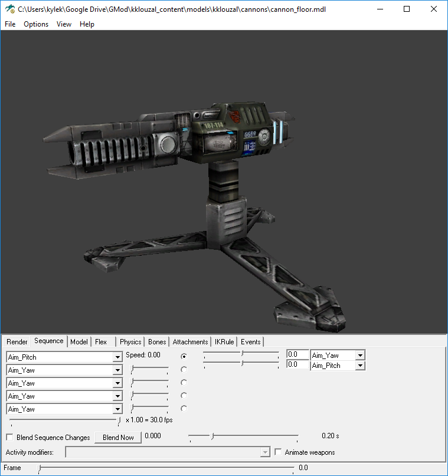Switch to the Attachments tab

190,342
